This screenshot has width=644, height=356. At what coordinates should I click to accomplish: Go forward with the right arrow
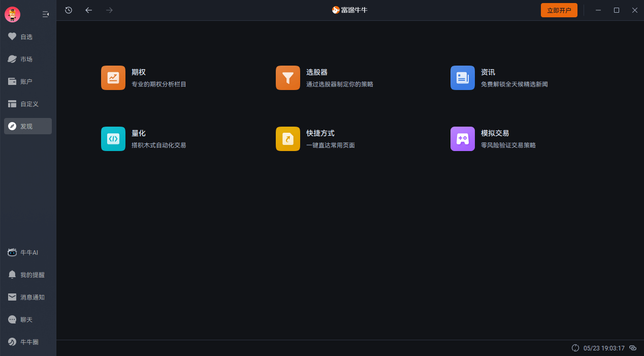point(109,10)
